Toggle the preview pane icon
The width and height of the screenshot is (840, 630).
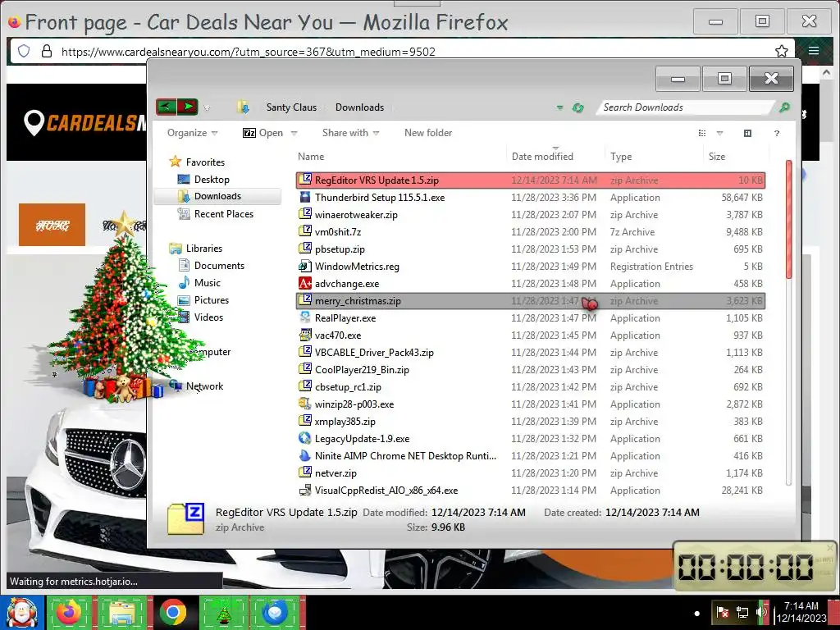(x=747, y=133)
